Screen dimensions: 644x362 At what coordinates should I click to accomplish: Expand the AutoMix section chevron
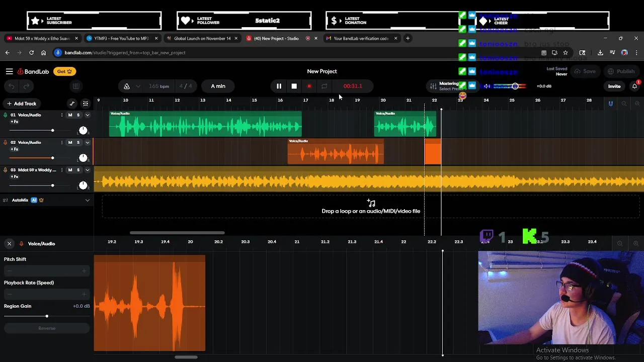tap(87, 200)
